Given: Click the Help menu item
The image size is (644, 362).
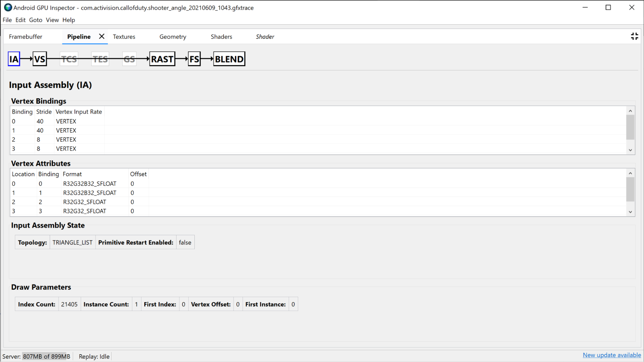Looking at the screenshot, I should pos(69,20).
